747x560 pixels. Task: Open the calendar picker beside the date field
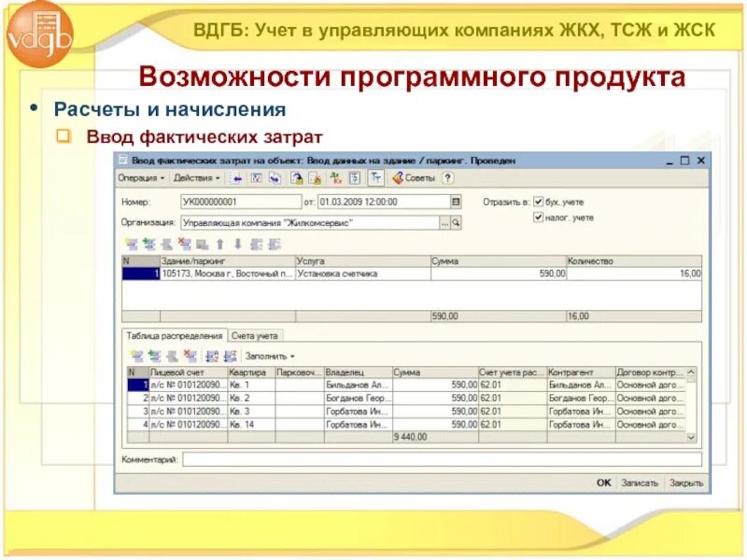(456, 202)
